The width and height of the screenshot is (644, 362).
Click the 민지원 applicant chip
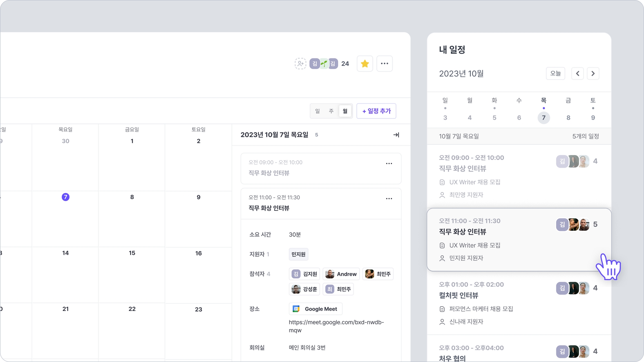pos(298,255)
